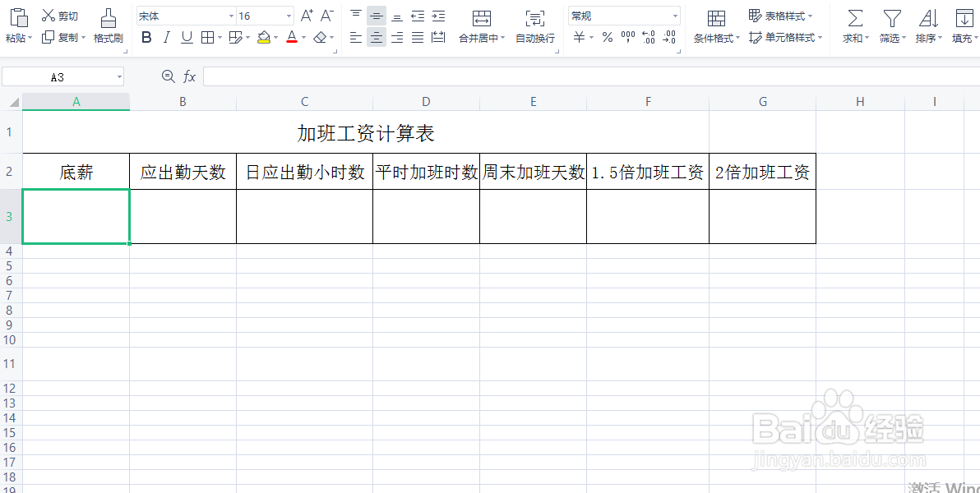Toggle Bold formatting
Image resolution: width=980 pixels, height=493 pixels.
(x=146, y=37)
